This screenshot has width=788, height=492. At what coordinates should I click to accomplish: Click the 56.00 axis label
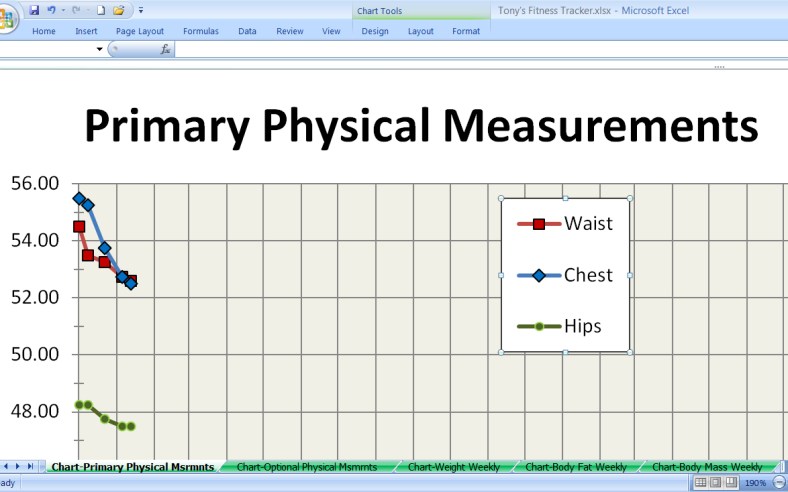tap(35, 183)
